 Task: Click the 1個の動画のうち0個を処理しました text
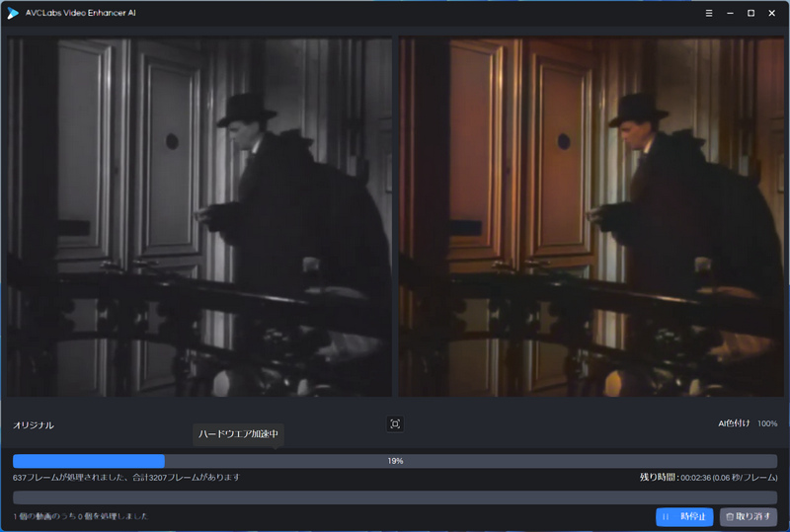(81, 516)
